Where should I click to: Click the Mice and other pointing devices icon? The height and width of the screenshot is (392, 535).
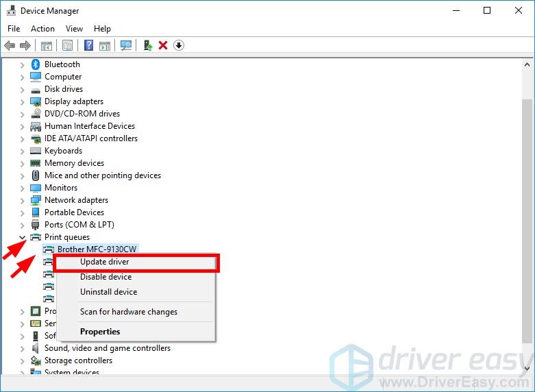(36, 175)
